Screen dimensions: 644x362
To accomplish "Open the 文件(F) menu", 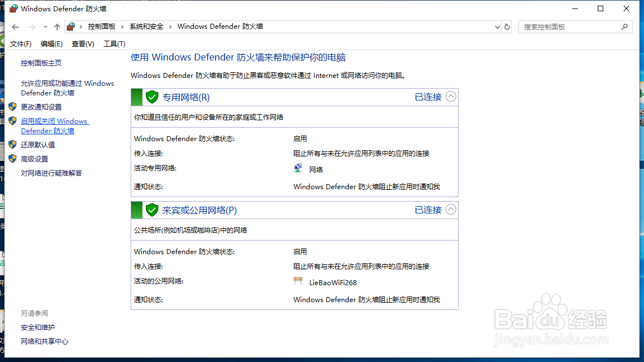I will coord(20,44).
